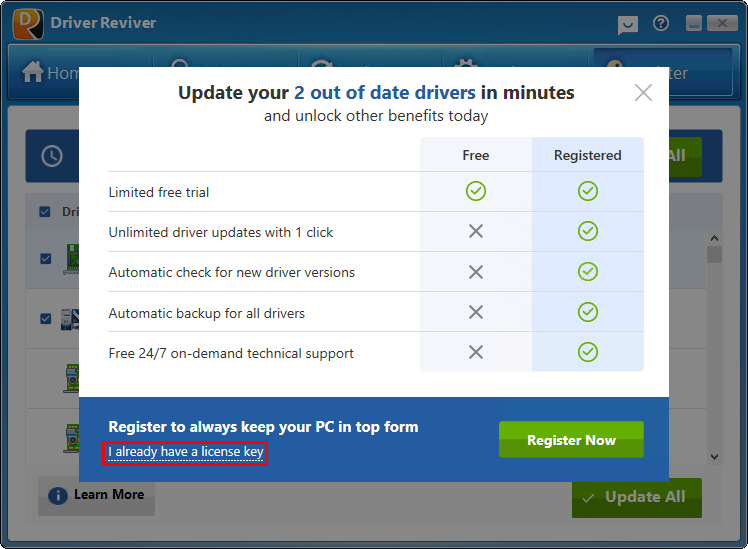Click the scrollbar down arrow
748x549 pixels.
pos(714,456)
